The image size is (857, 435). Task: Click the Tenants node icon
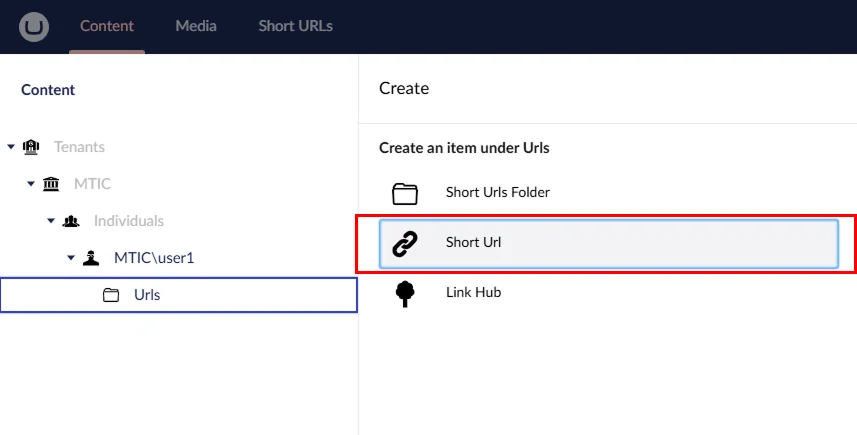click(x=31, y=147)
